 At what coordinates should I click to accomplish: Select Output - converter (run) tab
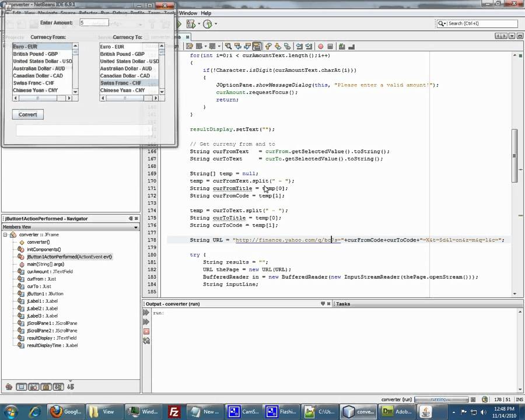[x=173, y=304]
